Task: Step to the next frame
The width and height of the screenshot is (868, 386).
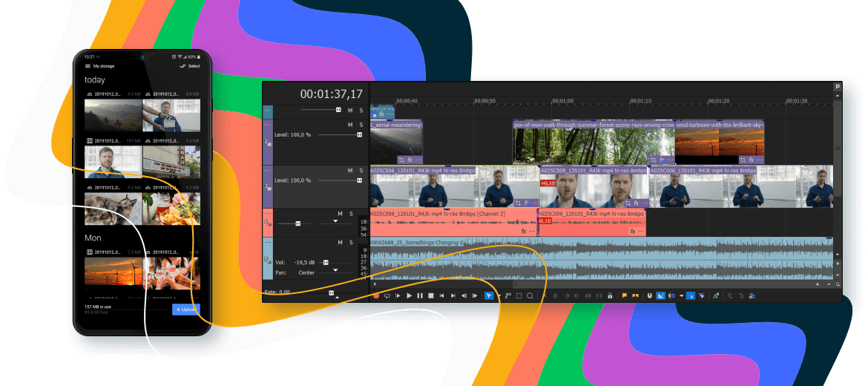Action: (x=474, y=295)
